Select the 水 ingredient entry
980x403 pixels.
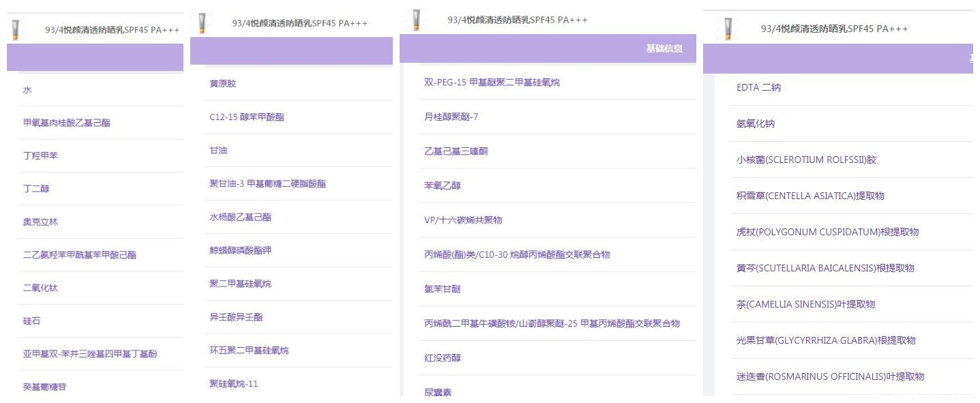(27, 90)
